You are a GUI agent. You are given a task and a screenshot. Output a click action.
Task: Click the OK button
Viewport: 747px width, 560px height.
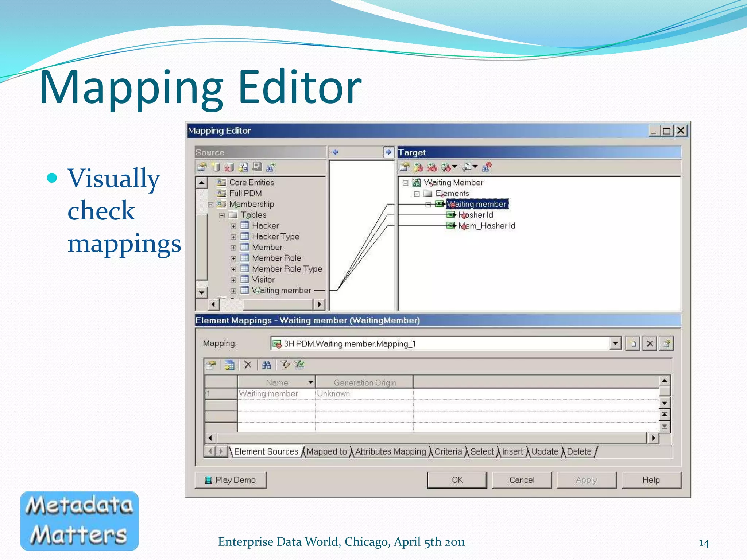point(457,480)
